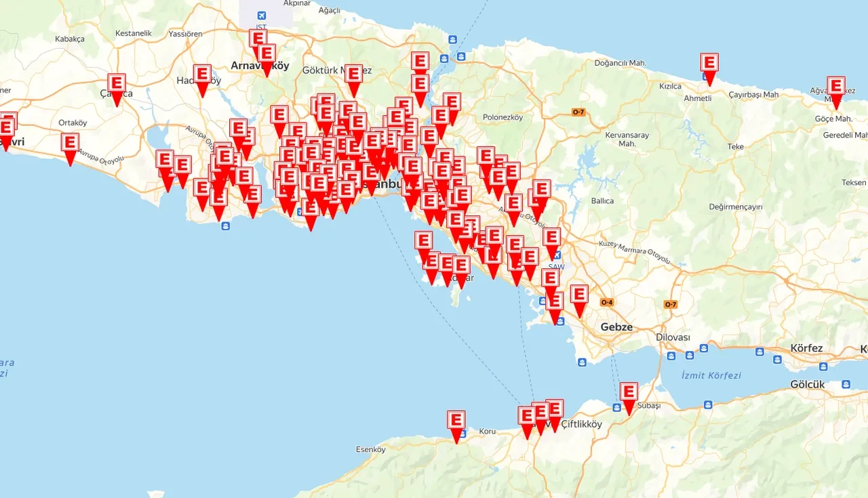This screenshot has height=498, width=868.
Task: Click the Geredeli Mah. label
Action: [846, 135]
